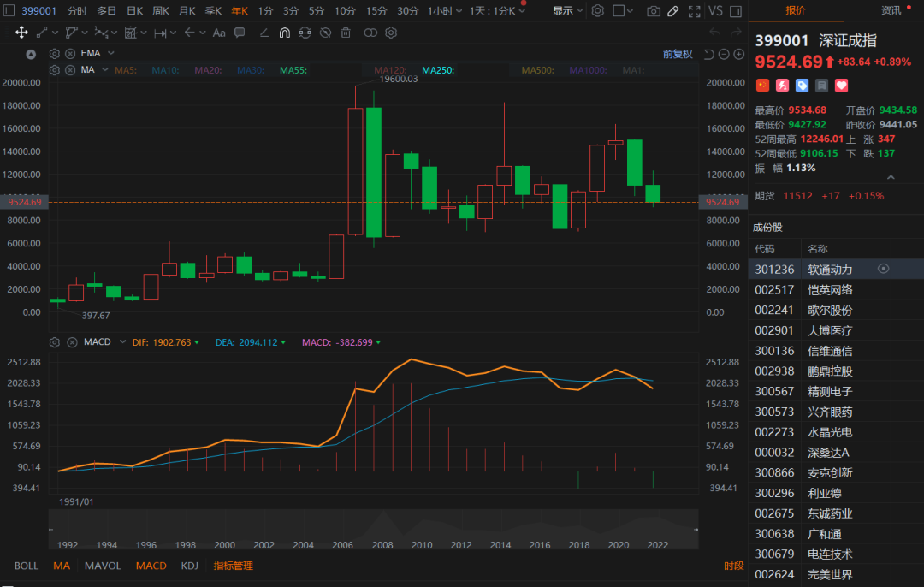Image resolution: width=924 pixels, height=587 pixels.
Task: Select MAVOL indicator at bottom
Action: coord(103,566)
